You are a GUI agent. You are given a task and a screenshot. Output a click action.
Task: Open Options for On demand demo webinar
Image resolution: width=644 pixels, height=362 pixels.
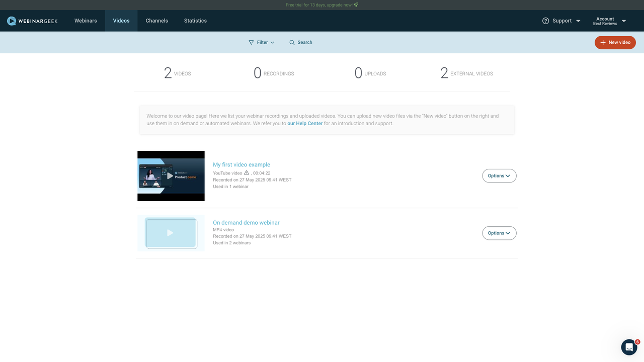pyautogui.click(x=499, y=233)
